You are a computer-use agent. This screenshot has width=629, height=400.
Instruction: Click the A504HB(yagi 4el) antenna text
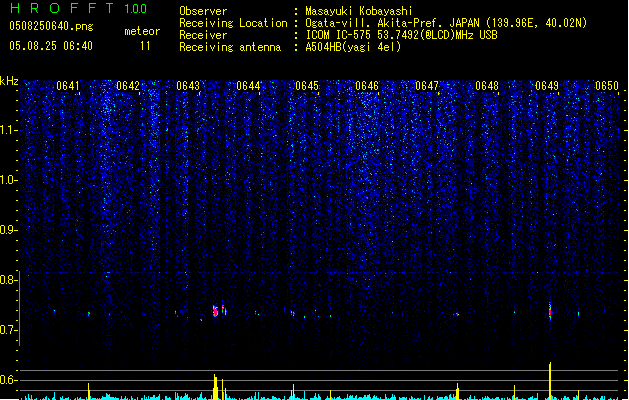[x=353, y=47]
